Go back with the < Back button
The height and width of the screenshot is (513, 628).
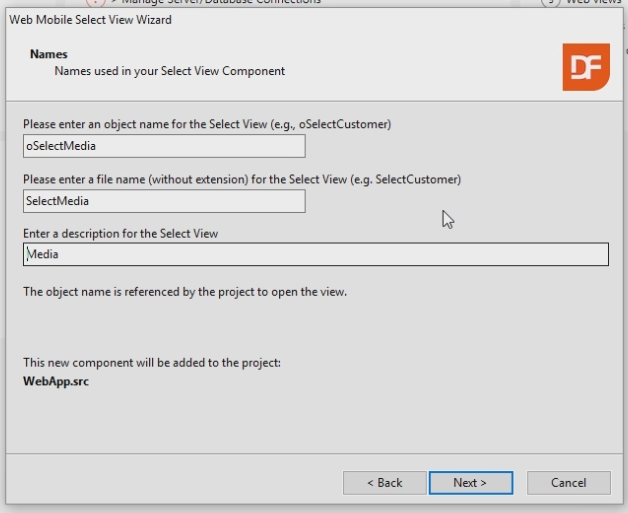384,483
